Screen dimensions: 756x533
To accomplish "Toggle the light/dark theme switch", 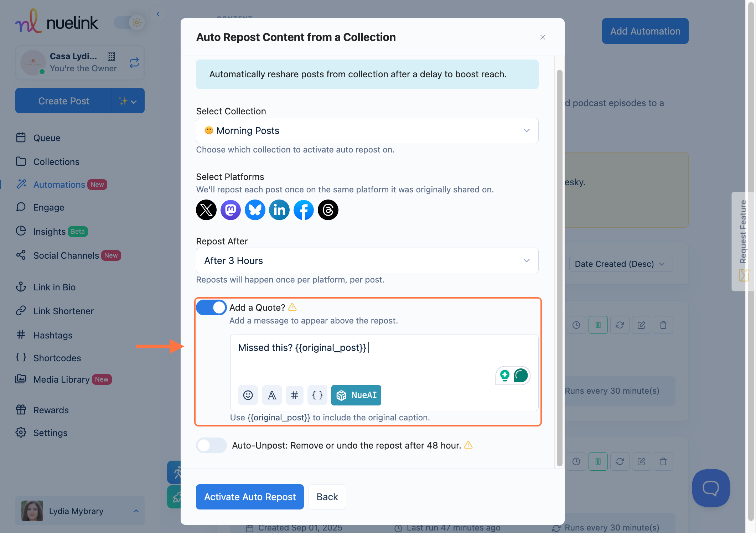I will [x=129, y=23].
